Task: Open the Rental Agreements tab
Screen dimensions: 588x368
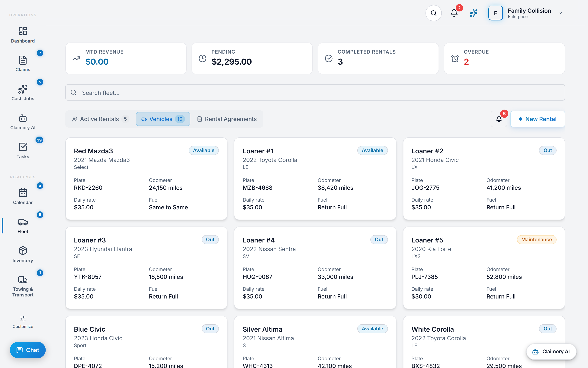Action: [227, 119]
